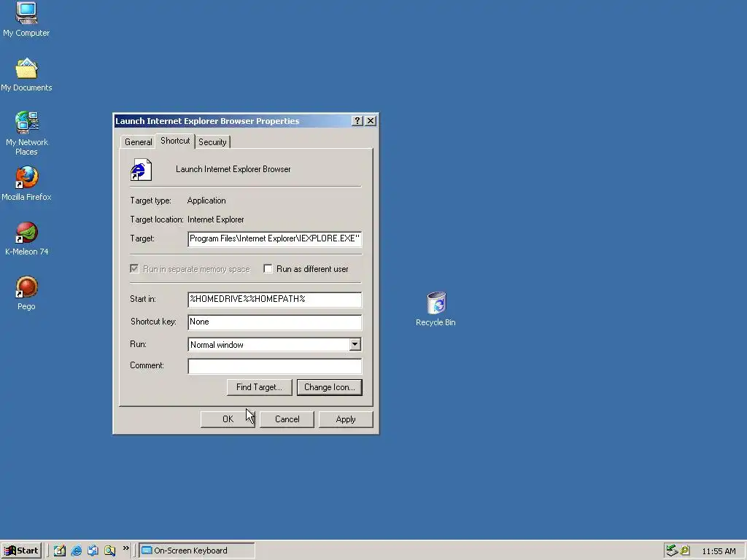Click Cancel in properties dialog

click(287, 419)
